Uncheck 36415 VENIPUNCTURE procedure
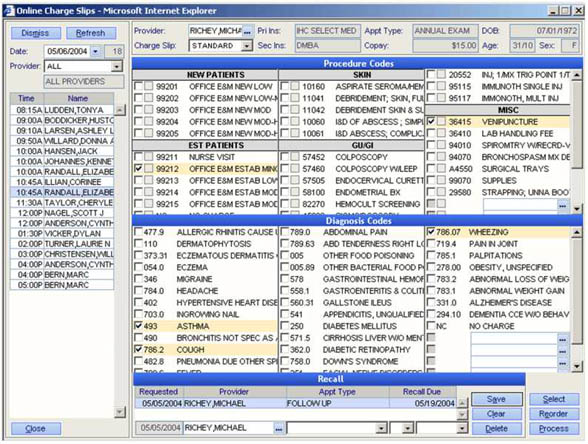 [x=431, y=122]
